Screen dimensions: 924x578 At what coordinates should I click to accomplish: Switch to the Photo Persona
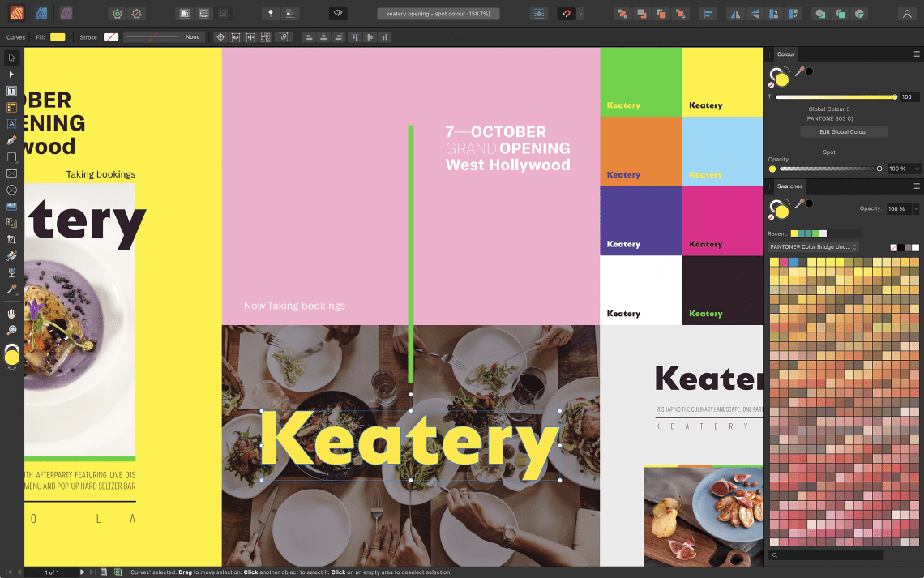(42, 13)
